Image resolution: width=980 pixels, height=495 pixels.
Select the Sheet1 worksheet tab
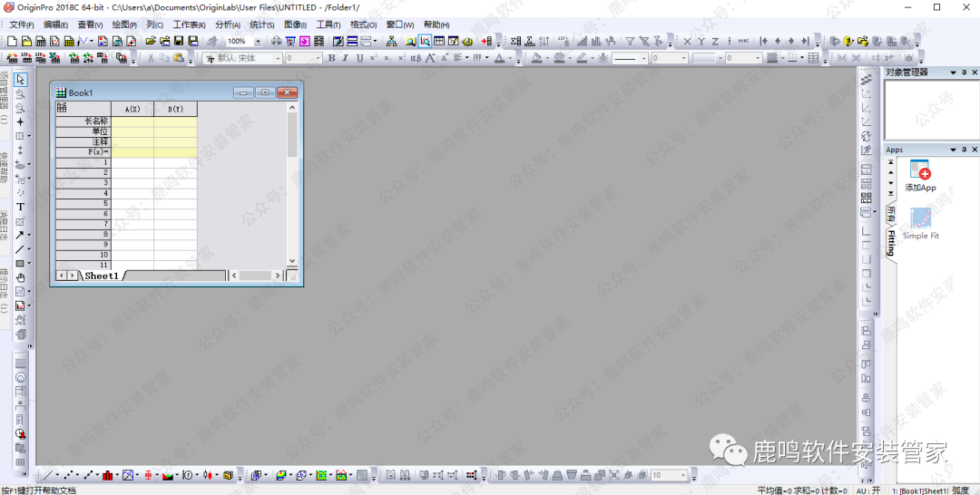coord(102,276)
